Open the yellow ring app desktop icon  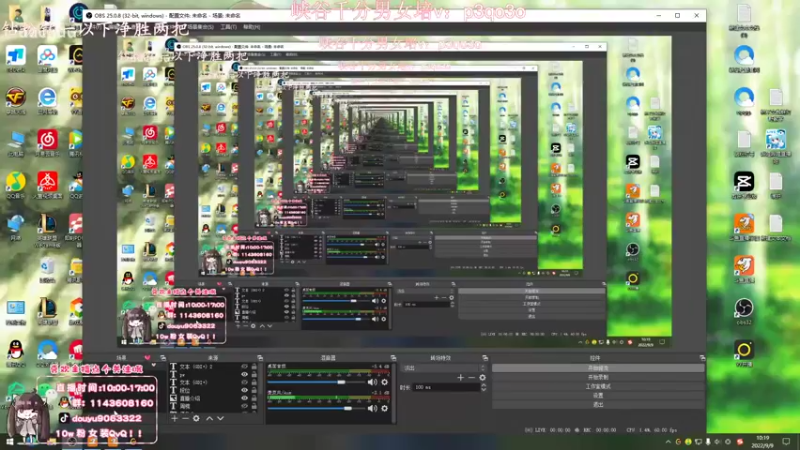pos(744,353)
